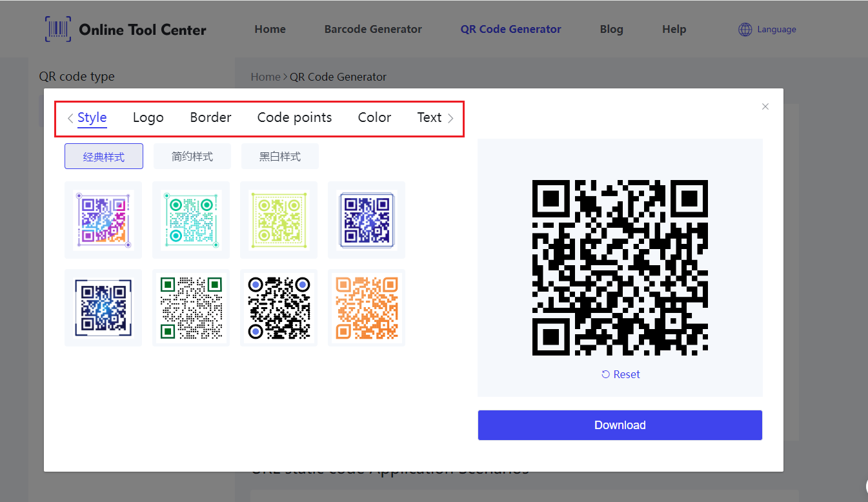The width and height of the screenshot is (868, 502).
Task: Choose the black QR style with blue eyes
Action: [279, 308]
